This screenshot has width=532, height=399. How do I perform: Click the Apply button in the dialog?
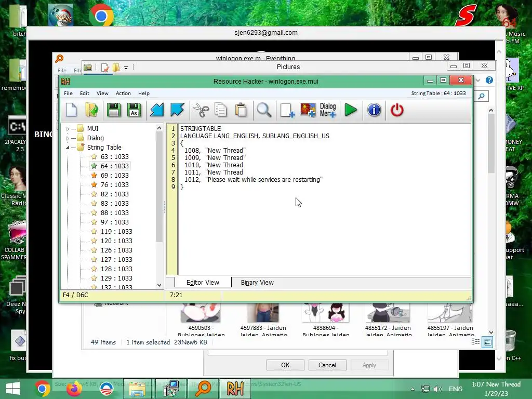pyautogui.click(x=369, y=365)
